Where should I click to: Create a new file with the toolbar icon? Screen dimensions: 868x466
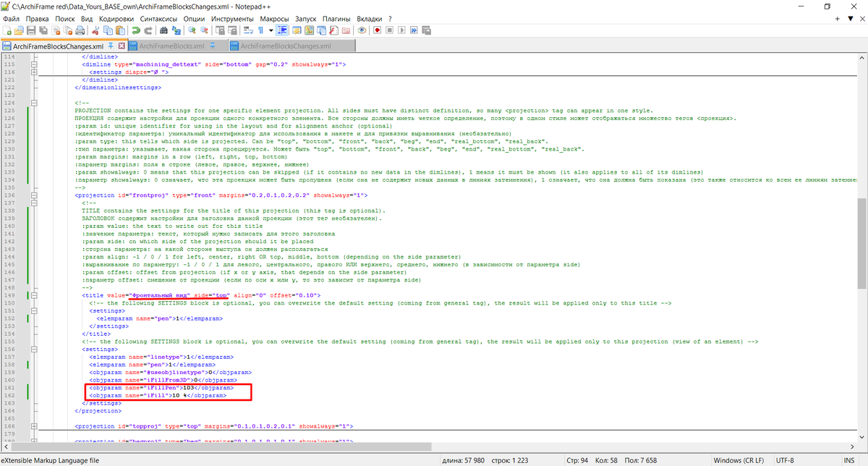(x=7, y=30)
